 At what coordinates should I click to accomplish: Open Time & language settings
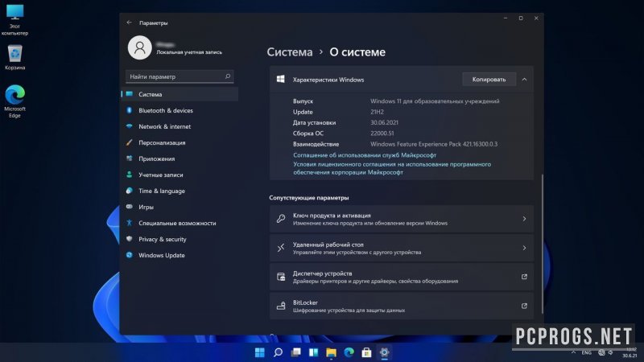180,191
